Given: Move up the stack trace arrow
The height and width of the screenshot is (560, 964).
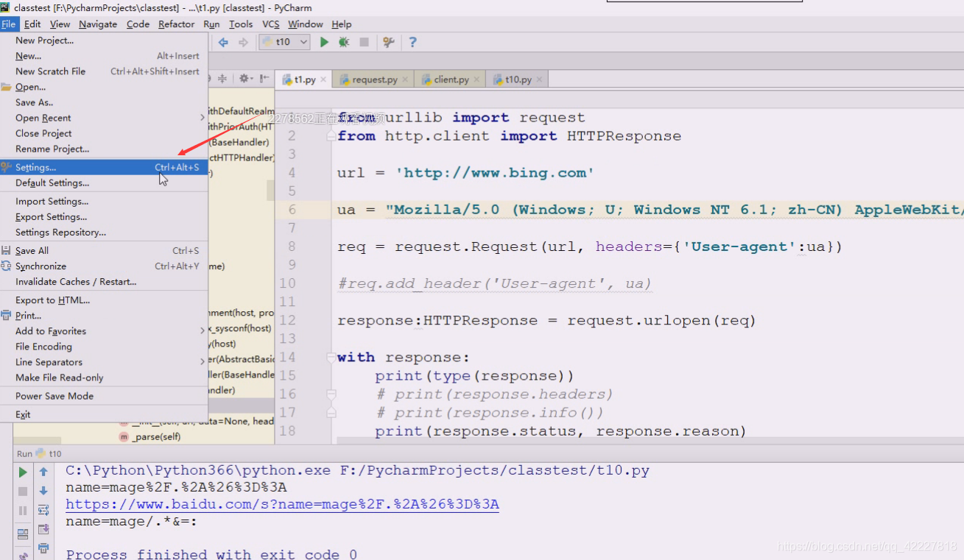Looking at the screenshot, I should pos(43,472).
